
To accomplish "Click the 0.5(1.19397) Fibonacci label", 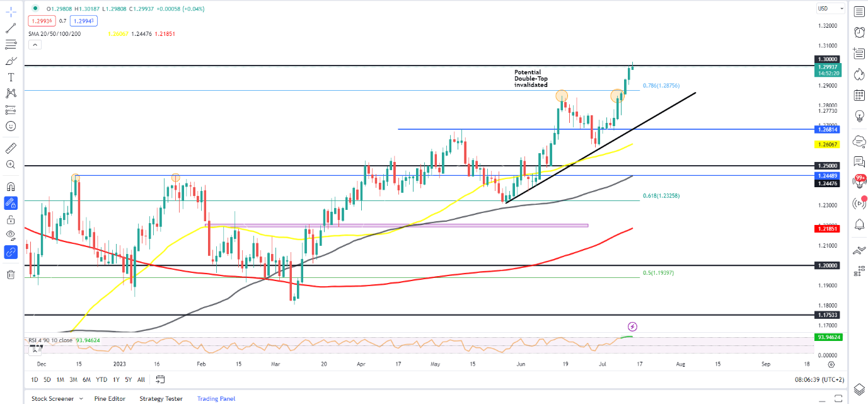I will click(659, 273).
